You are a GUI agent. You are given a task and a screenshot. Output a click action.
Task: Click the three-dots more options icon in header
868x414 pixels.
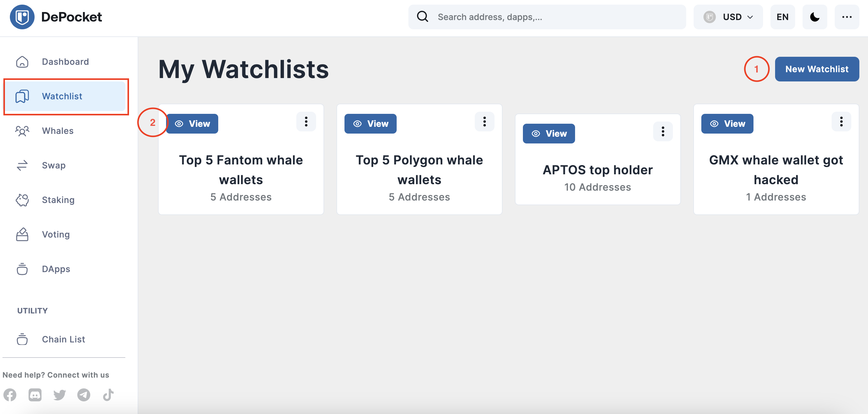[847, 17]
